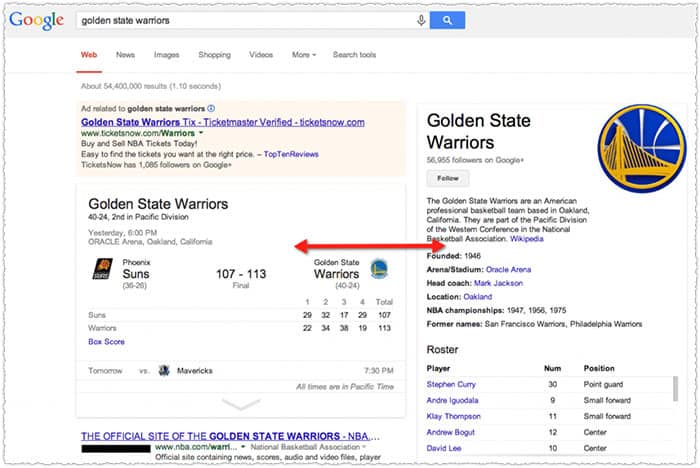
Task: Open David Lee roster link
Action: point(444,448)
